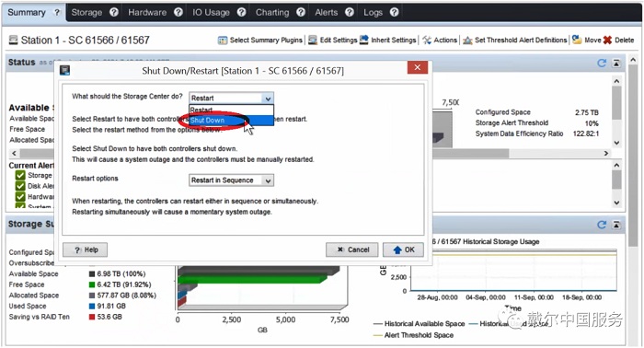This screenshot has height=348, width=644.
Task: Switch to the IO Usage tab
Action: [x=211, y=12]
